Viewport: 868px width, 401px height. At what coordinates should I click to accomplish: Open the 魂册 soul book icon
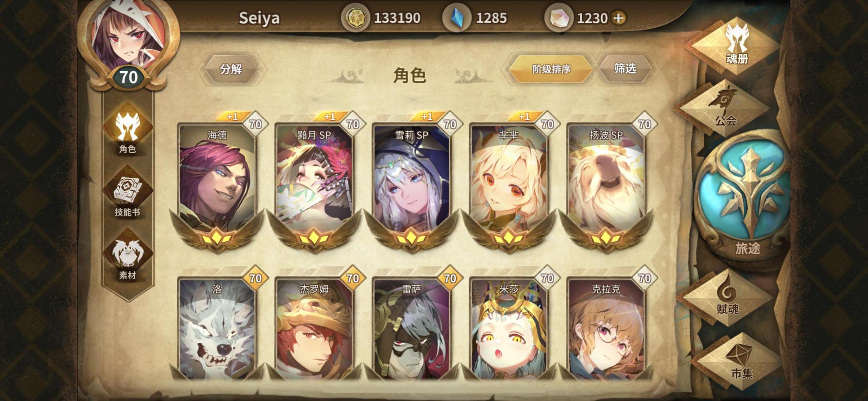click(736, 46)
